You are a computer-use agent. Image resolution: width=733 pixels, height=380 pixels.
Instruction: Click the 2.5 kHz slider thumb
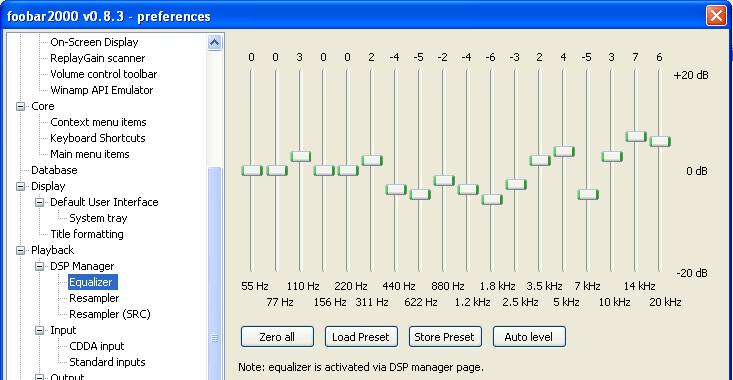tap(516, 184)
